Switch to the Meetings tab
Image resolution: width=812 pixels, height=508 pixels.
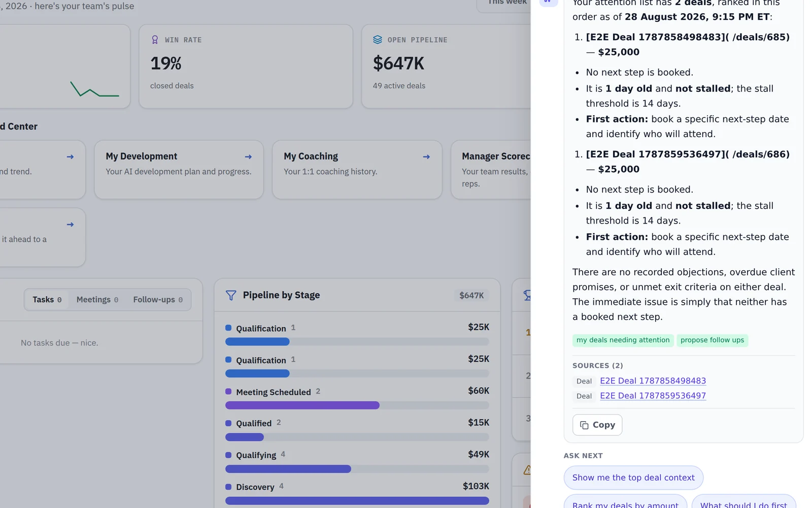click(x=97, y=300)
